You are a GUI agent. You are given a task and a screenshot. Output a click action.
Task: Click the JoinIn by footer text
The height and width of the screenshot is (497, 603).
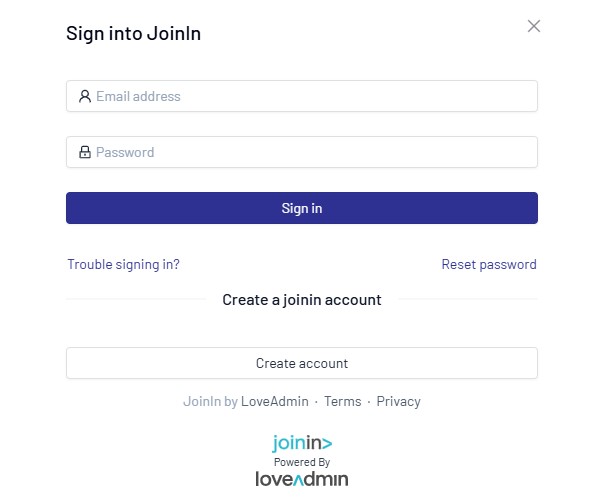click(x=210, y=401)
